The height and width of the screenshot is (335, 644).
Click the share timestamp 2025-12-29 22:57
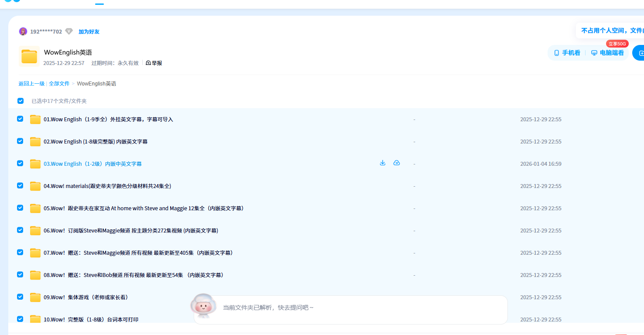point(64,63)
